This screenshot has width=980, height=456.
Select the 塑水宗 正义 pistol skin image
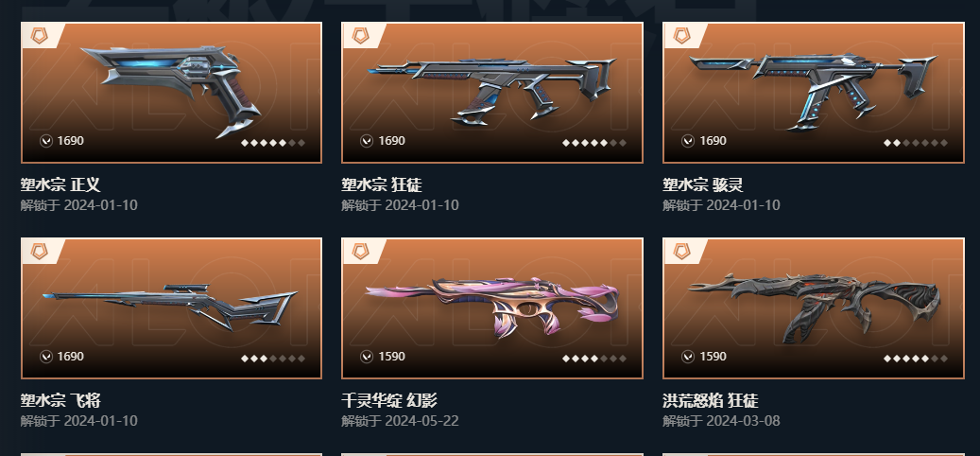point(171,93)
